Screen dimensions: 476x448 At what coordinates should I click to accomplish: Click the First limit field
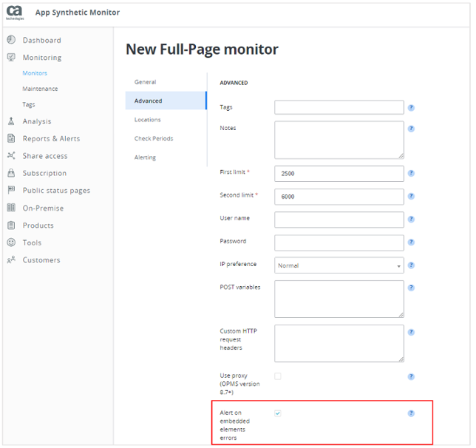pos(339,174)
